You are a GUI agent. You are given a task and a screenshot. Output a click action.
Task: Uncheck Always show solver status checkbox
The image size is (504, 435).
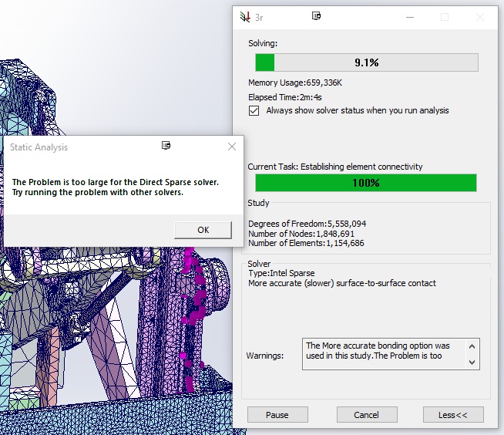pos(254,111)
